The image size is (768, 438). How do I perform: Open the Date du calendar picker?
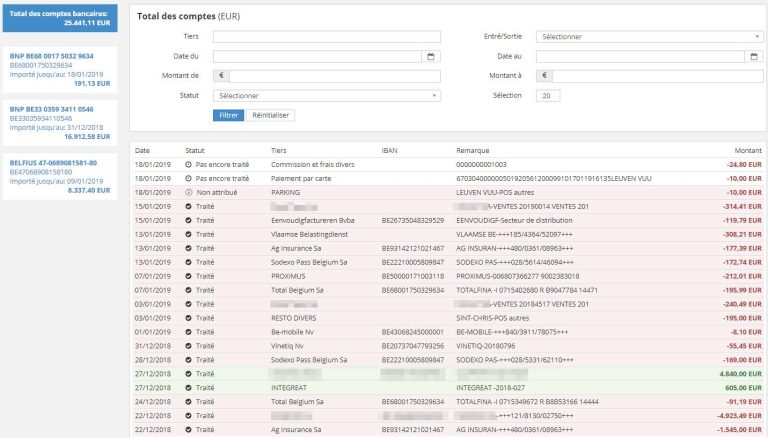(x=431, y=56)
